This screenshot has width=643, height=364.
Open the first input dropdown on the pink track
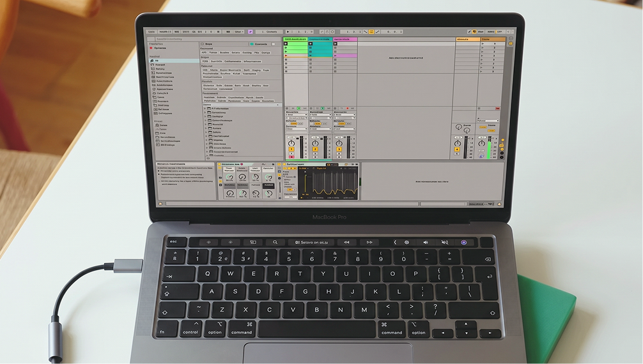345,115
